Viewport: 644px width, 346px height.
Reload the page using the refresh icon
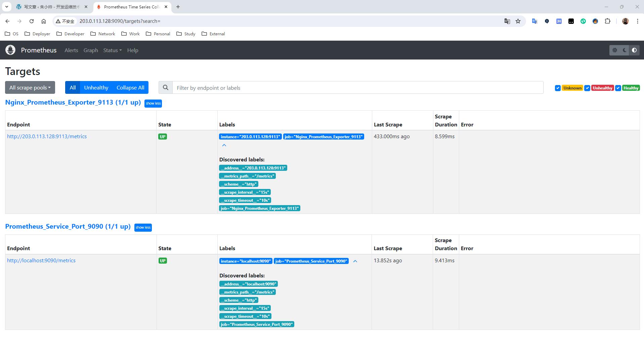click(32, 21)
